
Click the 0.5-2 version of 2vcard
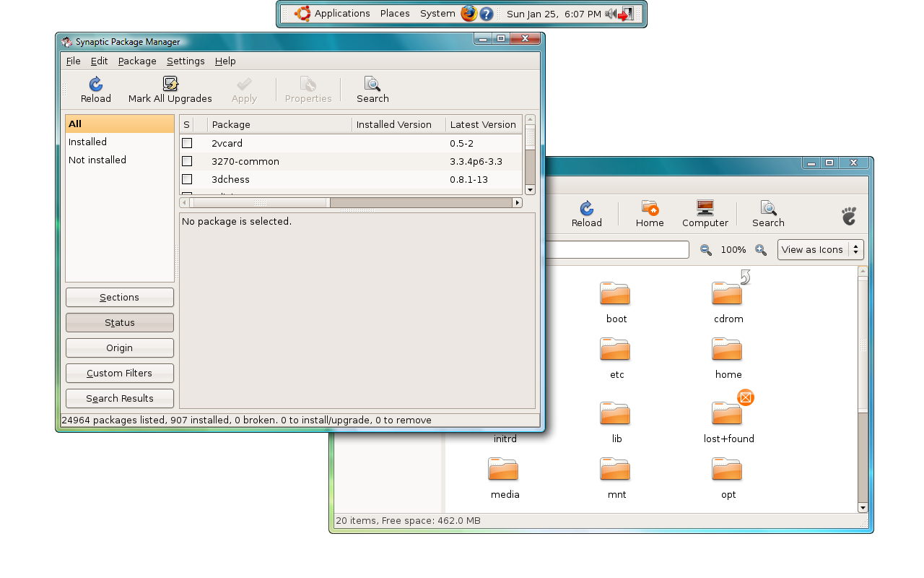coord(461,143)
